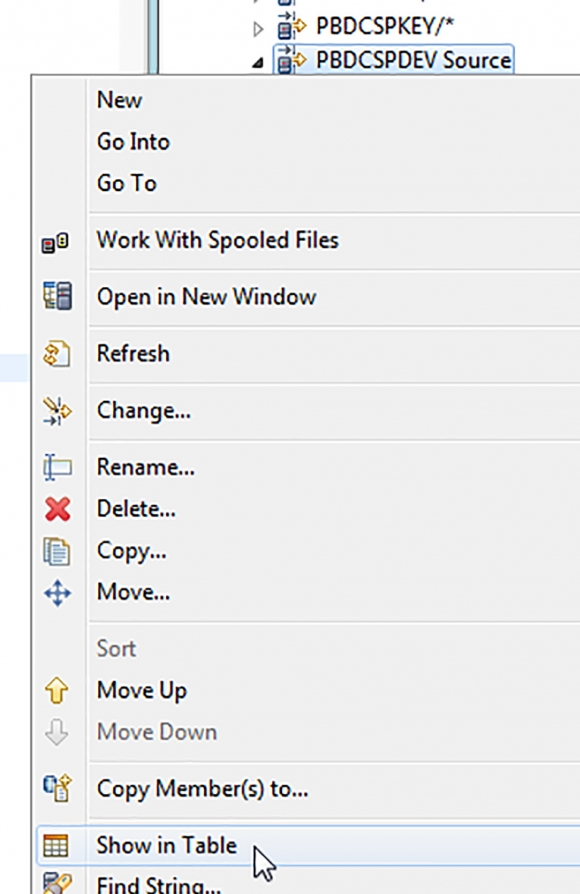Click the Show in Table grid icon
Viewport: 580px width, 894px height.
56,846
